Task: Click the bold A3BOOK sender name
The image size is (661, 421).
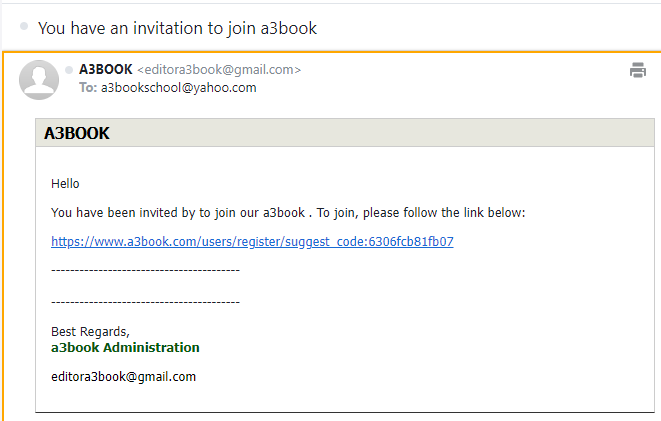Action: [x=106, y=69]
